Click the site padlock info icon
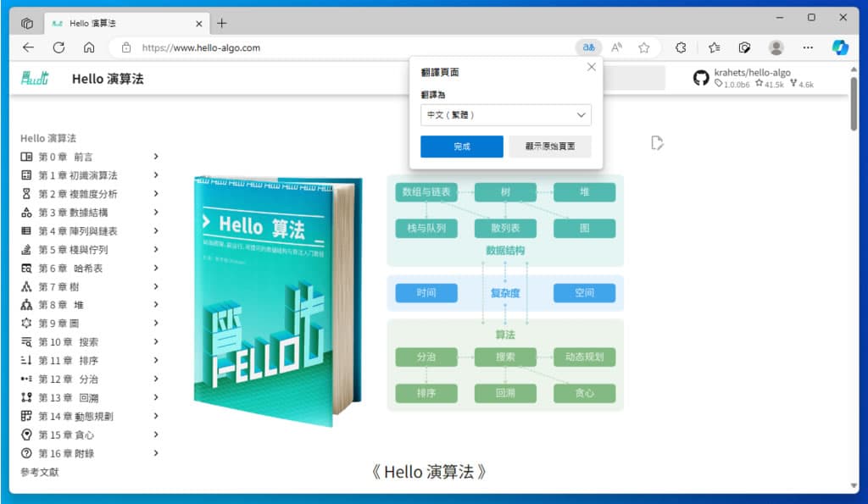This screenshot has height=504, width=868. coord(126,47)
